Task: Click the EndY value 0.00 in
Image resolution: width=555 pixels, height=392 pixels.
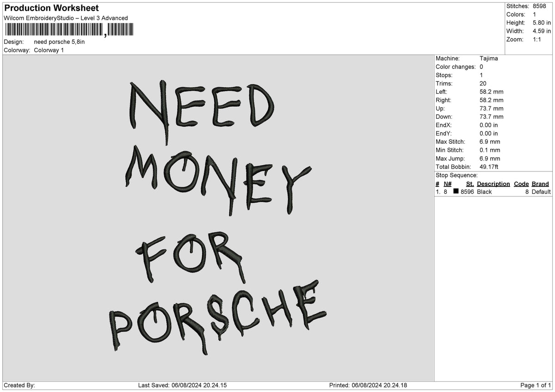Action: 489,134
